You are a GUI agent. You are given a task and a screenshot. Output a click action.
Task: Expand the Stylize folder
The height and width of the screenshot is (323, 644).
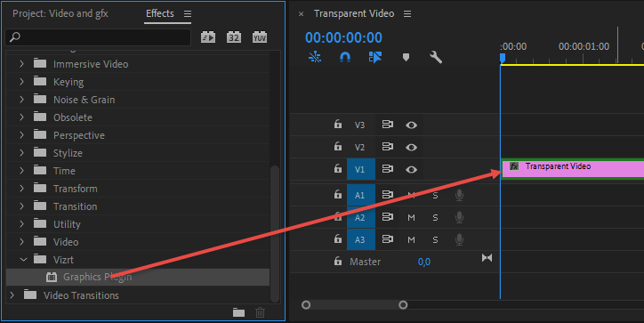(21, 153)
